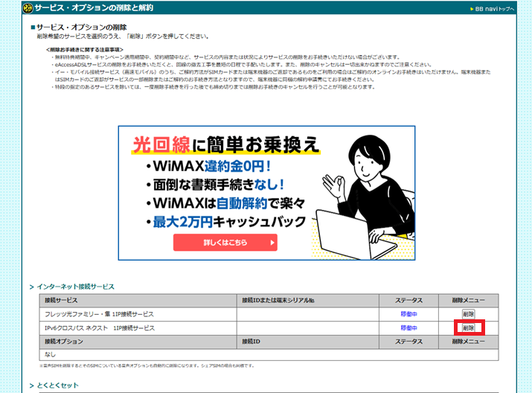532x393 pixels.
Task: Click the 詳しくはこちら red banner button
Action: pyautogui.click(x=225, y=243)
